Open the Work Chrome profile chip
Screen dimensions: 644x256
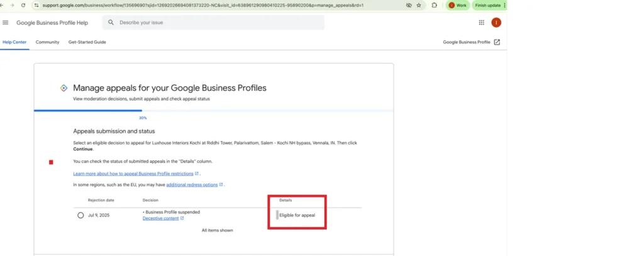click(x=457, y=5)
